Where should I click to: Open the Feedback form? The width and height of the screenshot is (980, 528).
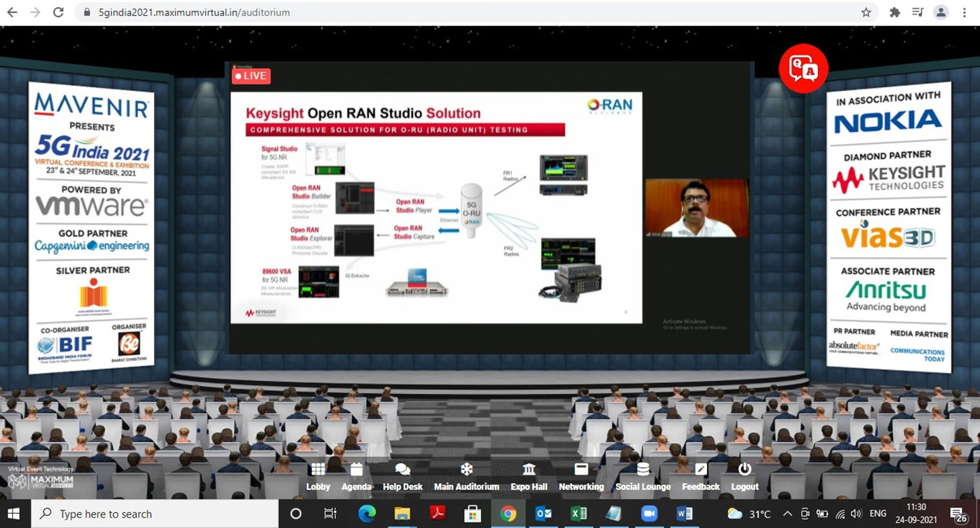pyautogui.click(x=700, y=477)
